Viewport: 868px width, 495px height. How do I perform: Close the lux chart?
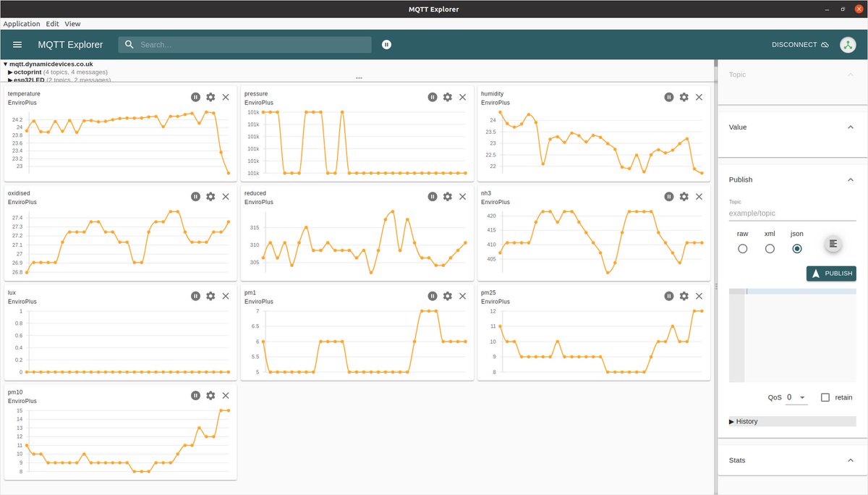[226, 296]
